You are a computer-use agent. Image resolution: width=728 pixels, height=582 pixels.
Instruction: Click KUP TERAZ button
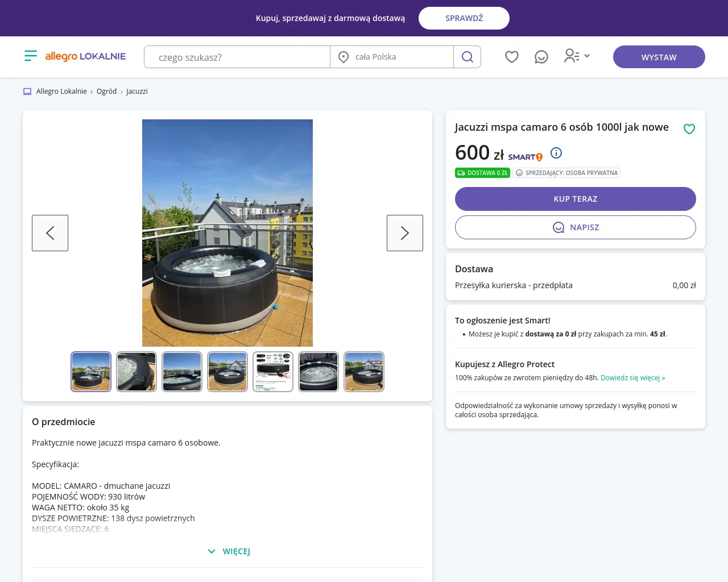tap(576, 199)
